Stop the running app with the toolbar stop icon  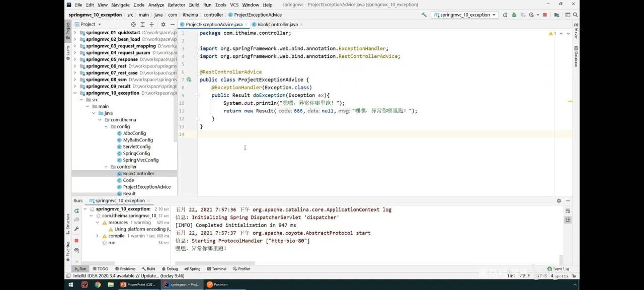[x=545, y=15]
